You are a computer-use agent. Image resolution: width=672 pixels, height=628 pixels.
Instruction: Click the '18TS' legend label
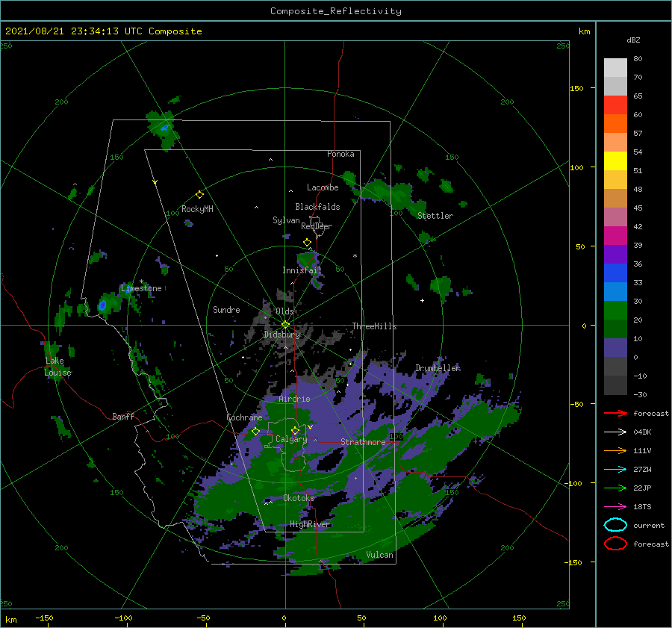[642, 507]
